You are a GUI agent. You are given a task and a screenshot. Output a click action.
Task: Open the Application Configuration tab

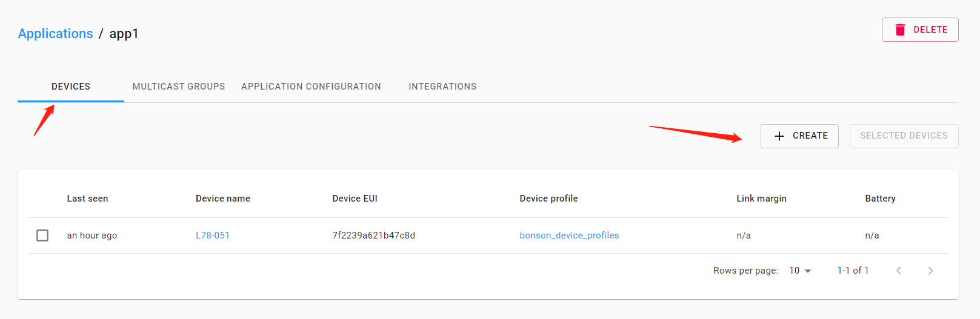311,87
